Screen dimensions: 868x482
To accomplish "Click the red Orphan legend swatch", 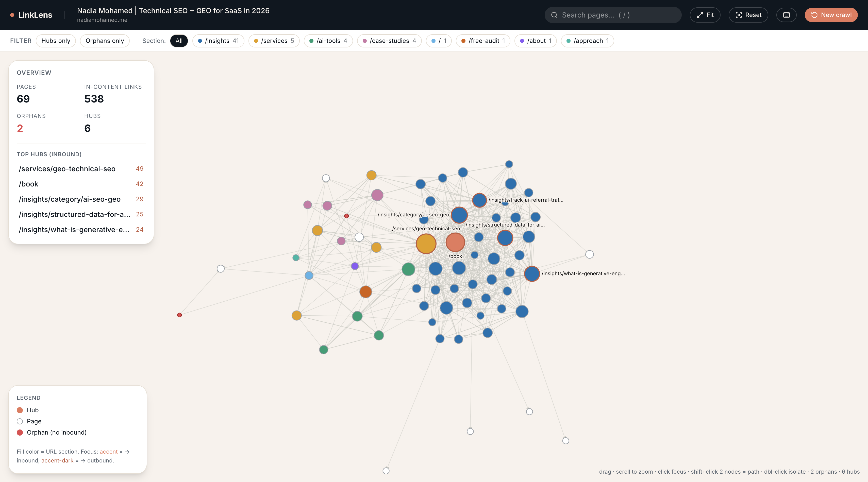I will 20,433.
